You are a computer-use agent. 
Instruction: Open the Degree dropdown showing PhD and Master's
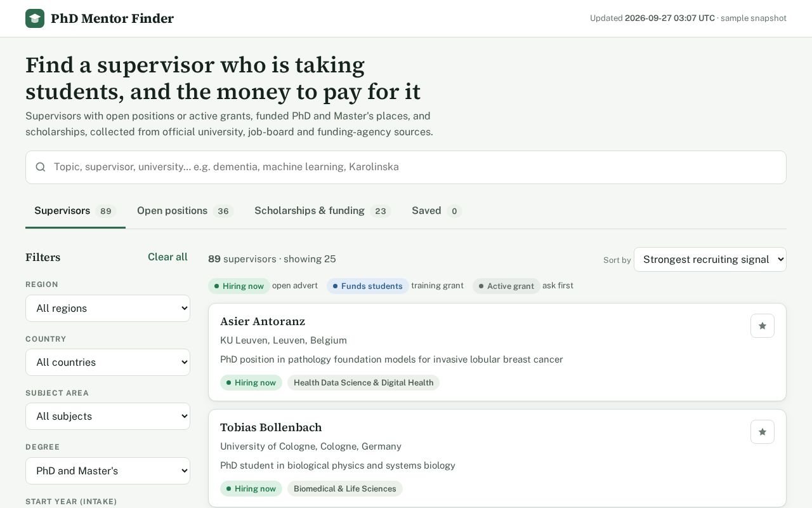[108, 471]
